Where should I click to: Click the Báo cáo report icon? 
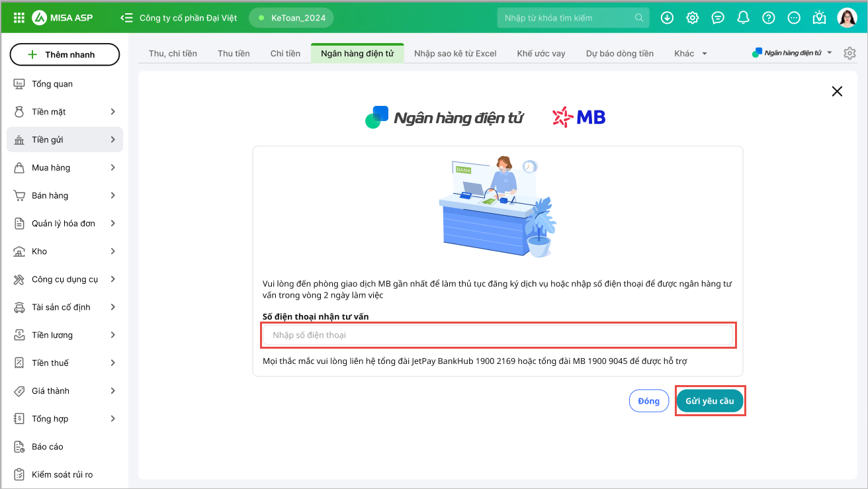tap(19, 447)
